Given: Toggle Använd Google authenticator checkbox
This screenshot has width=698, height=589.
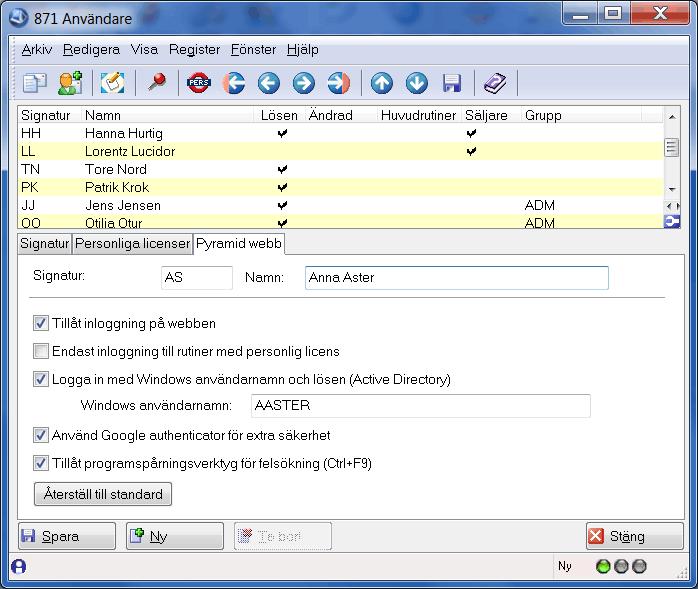Looking at the screenshot, I should 41,435.
